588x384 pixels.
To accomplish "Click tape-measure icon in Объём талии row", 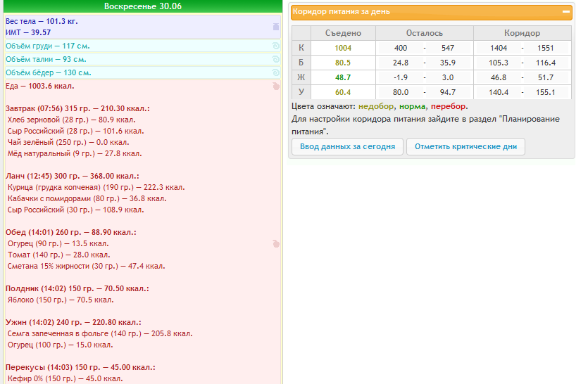I will click(275, 59).
